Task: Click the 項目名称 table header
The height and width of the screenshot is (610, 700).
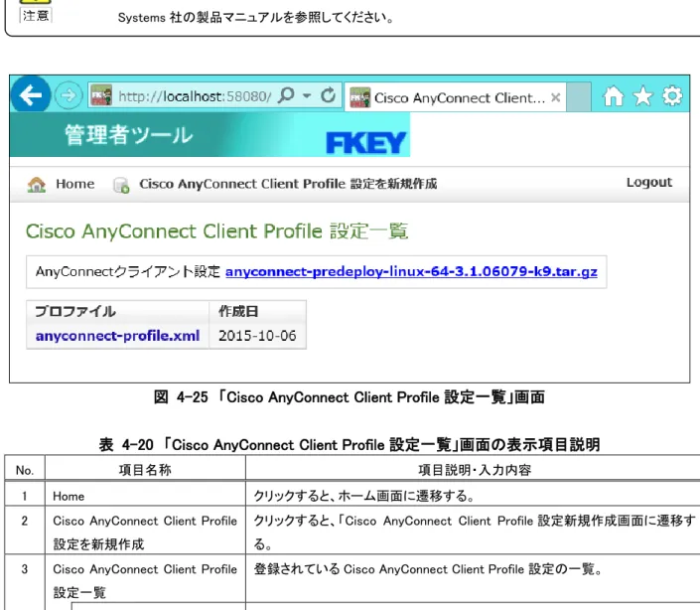Action: point(145,470)
